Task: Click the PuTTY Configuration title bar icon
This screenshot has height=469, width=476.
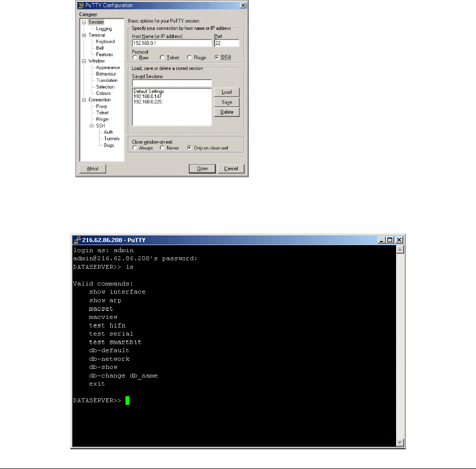Action: pyautogui.click(x=81, y=6)
